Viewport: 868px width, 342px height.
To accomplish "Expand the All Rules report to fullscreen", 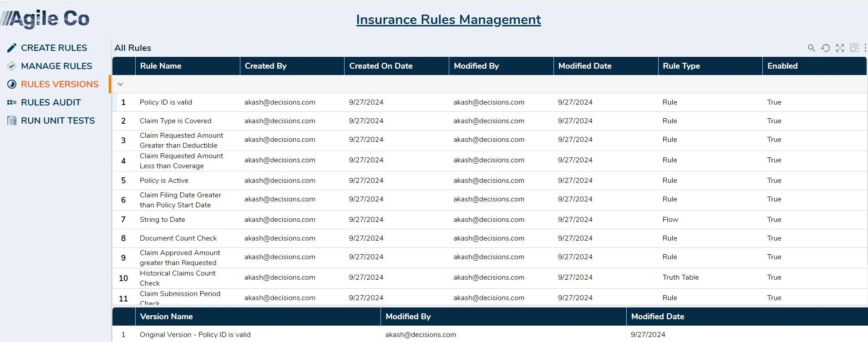I will pyautogui.click(x=840, y=48).
